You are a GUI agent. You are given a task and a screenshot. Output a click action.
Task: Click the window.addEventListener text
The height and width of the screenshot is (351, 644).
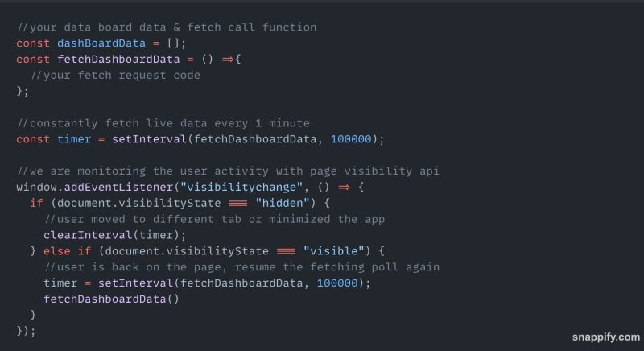94,188
